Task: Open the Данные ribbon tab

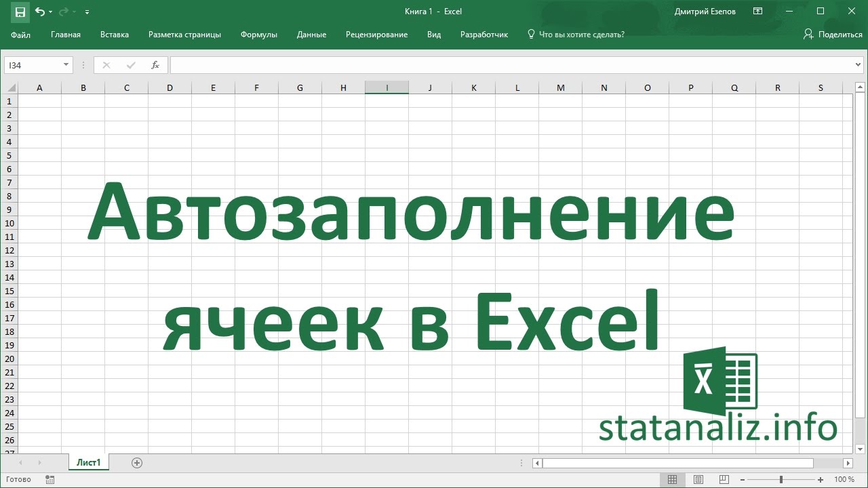Action: pos(311,35)
